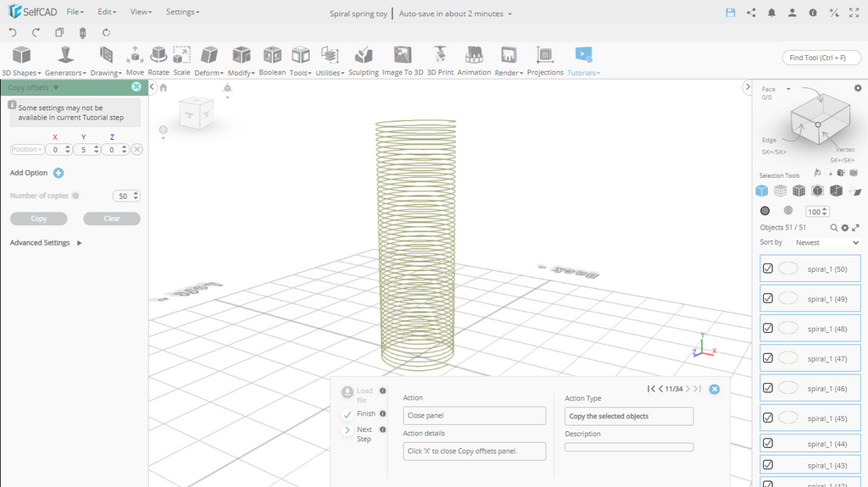868x487 pixels.
Task: Click the Save disk icon
Action: pyautogui.click(x=731, y=13)
